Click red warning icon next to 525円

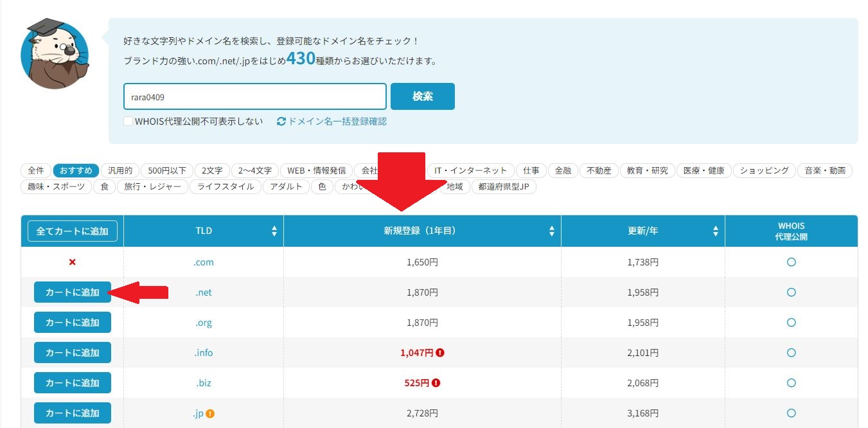pos(436,383)
